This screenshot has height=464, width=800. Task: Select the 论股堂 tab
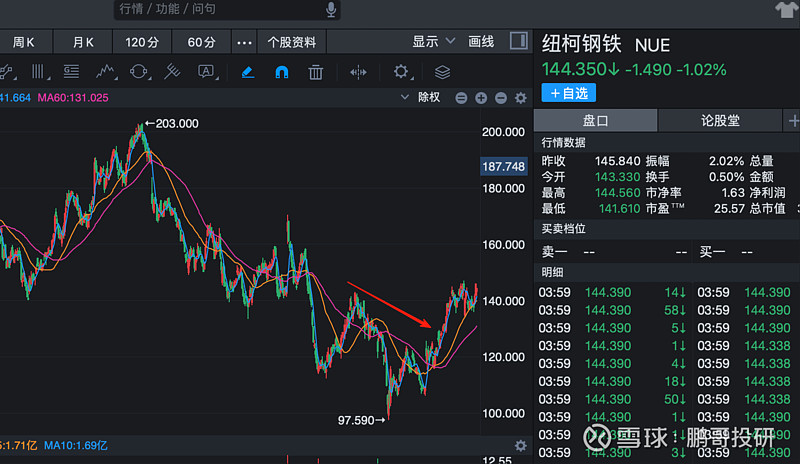click(720, 120)
